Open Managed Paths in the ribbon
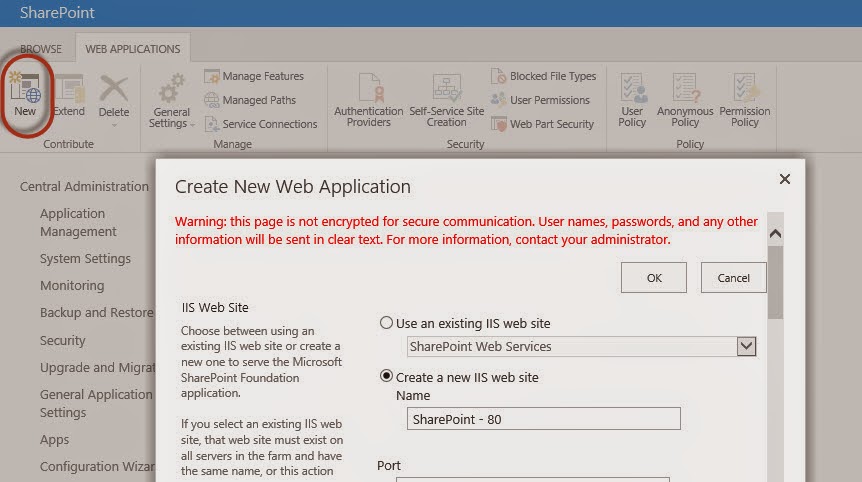Image resolution: width=862 pixels, height=482 pixels. (x=250, y=100)
